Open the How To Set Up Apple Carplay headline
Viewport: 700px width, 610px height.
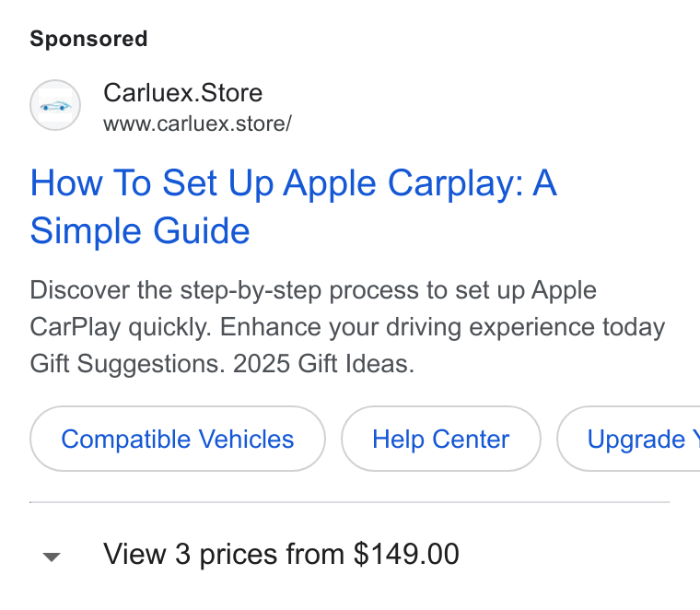[294, 183]
